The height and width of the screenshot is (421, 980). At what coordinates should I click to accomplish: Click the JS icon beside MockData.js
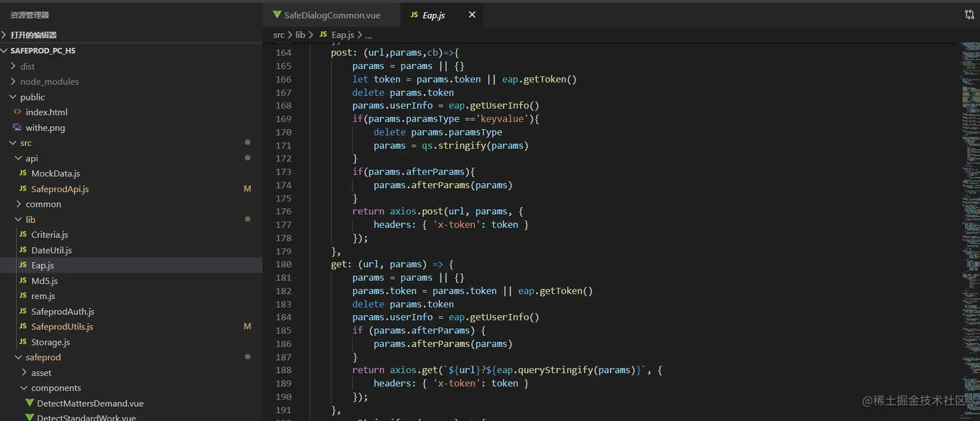click(23, 173)
